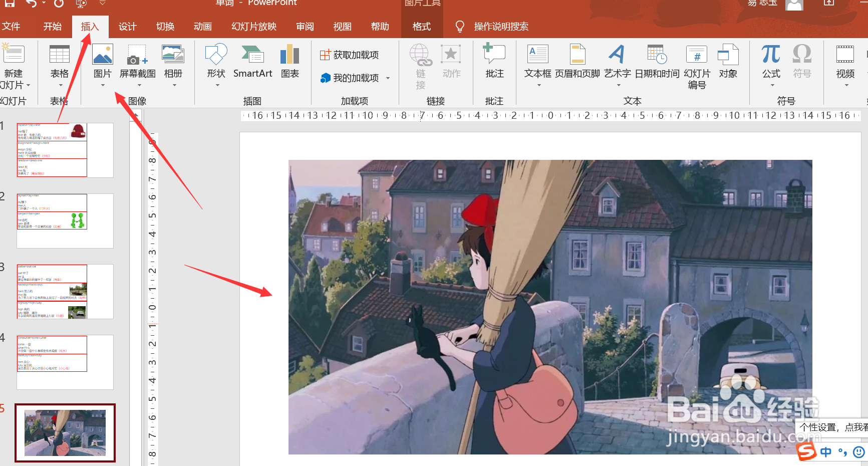Expand the 我的加载项 dropdown arrow

(x=388, y=78)
